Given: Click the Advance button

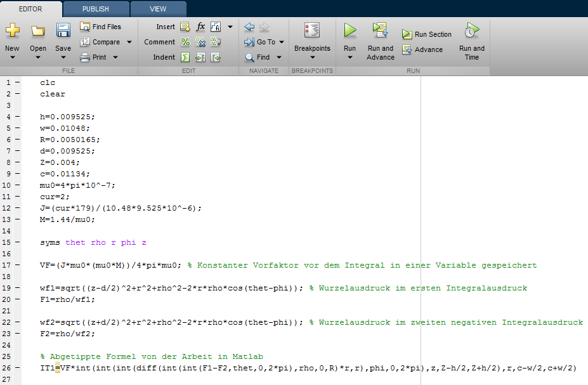Looking at the screenshot, I should (x=422, y=49).
